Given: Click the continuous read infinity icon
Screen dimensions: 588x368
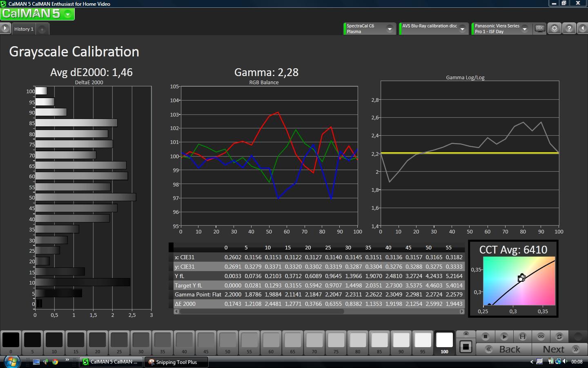Looking at the screenshot, I should [541, 336].
